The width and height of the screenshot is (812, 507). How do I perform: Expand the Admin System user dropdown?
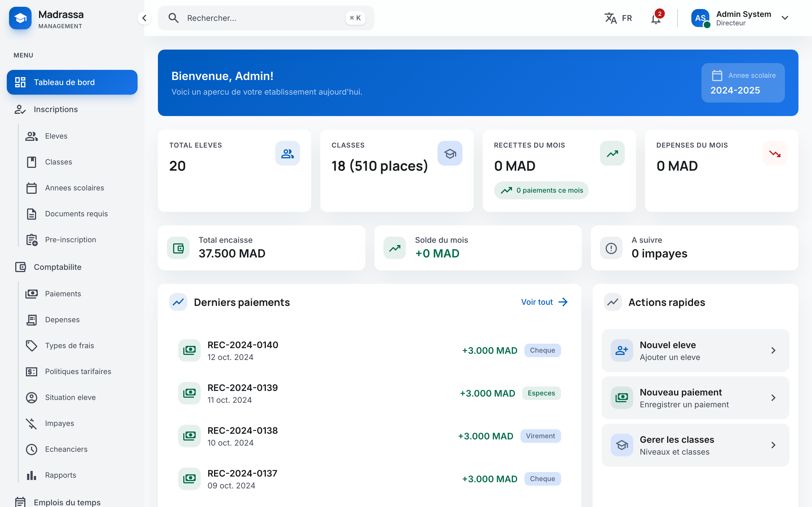(784, 18)
